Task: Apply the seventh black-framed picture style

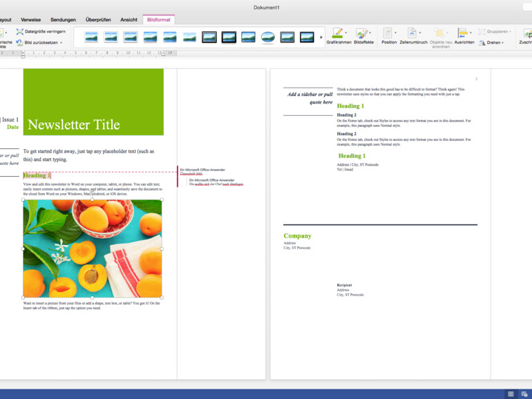Action: click(x=209, y=37)
